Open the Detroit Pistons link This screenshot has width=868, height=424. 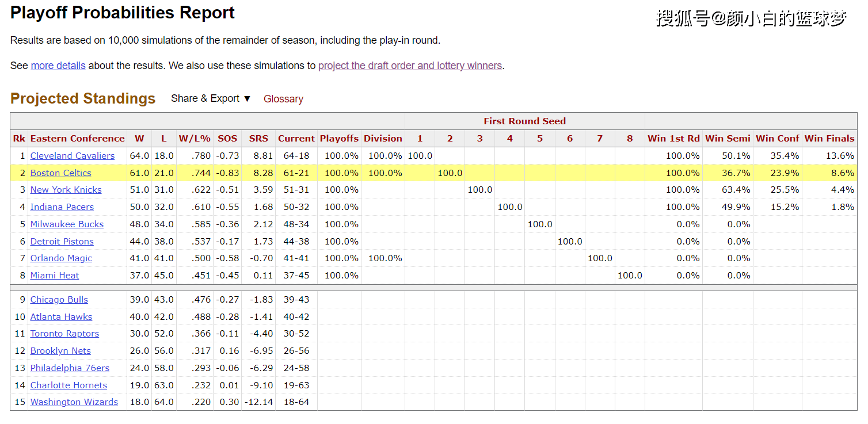(x=62, y=241)
